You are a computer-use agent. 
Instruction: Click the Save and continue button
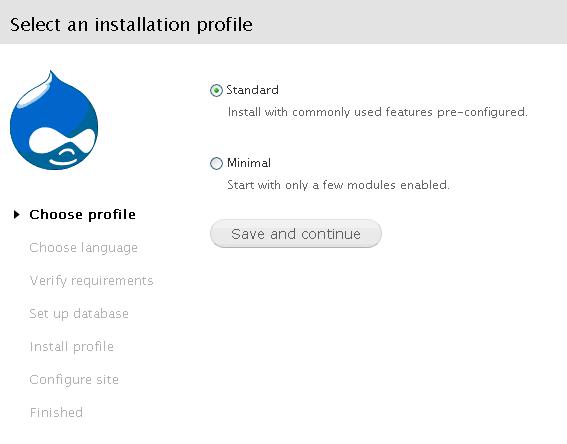[x=296, y=234]
